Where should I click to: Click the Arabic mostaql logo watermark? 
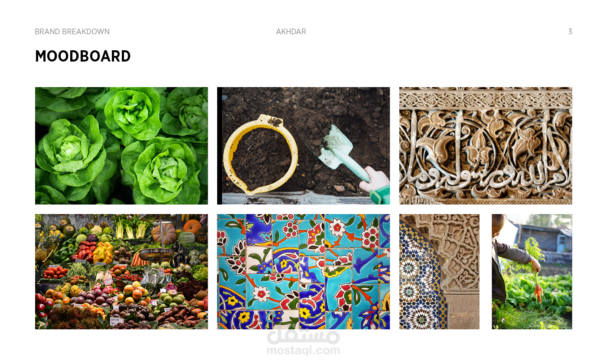(x=303, y=337)
